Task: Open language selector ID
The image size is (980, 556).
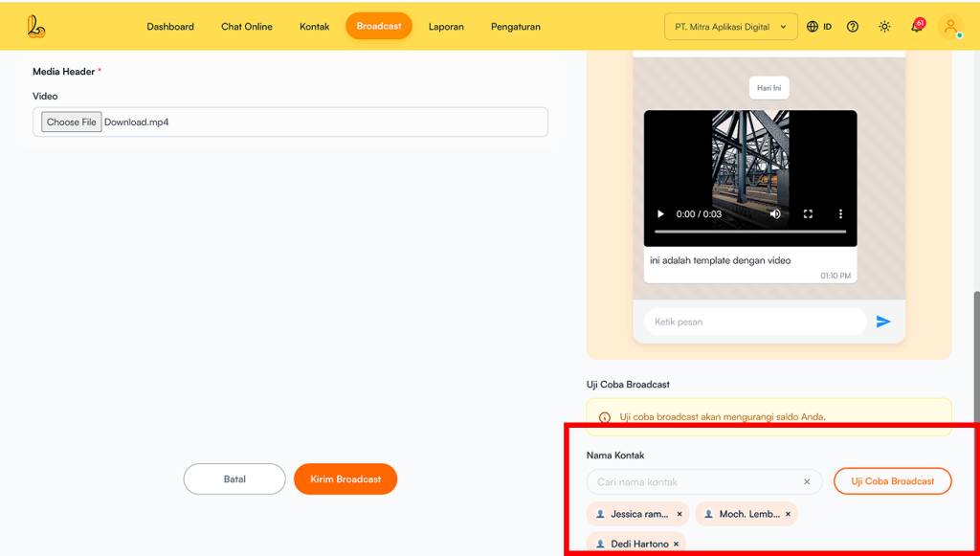Action: pyautogui.click(x=819, y=27)
